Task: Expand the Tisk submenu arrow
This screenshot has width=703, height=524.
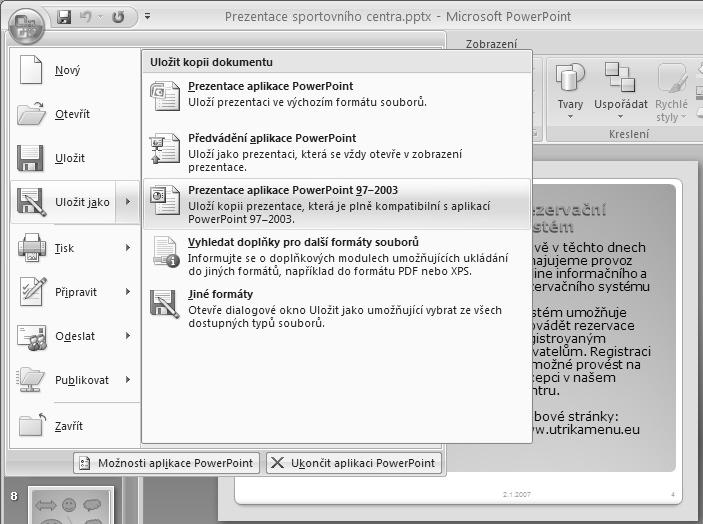Action: [128, 247]
